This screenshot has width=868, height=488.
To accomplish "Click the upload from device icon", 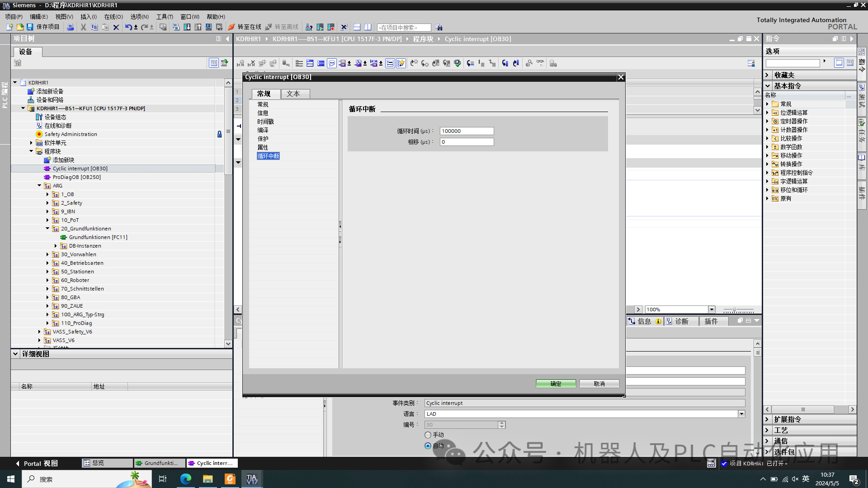I will pyautogui.click(x=198, y=27).
